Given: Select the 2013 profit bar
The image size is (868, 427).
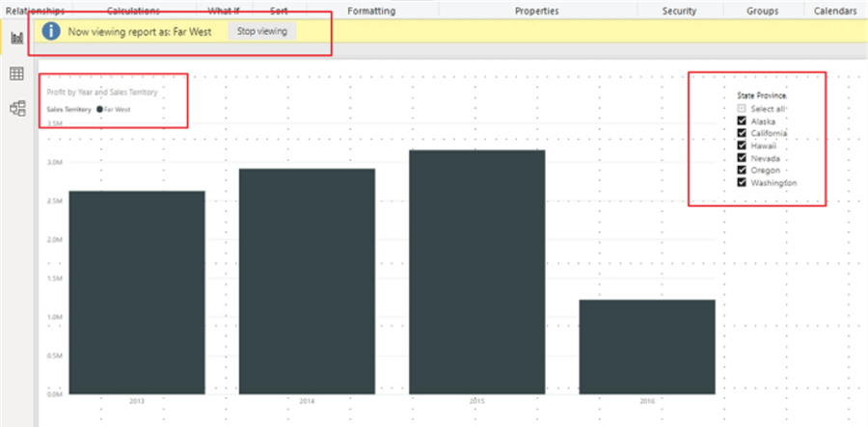Looking at the screenshot, I should tap(137, 291).
